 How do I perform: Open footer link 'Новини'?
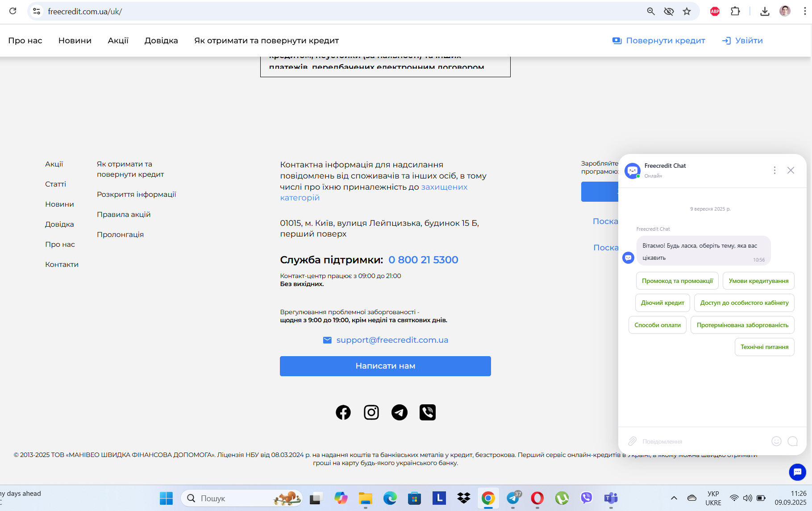coord(59,204)
